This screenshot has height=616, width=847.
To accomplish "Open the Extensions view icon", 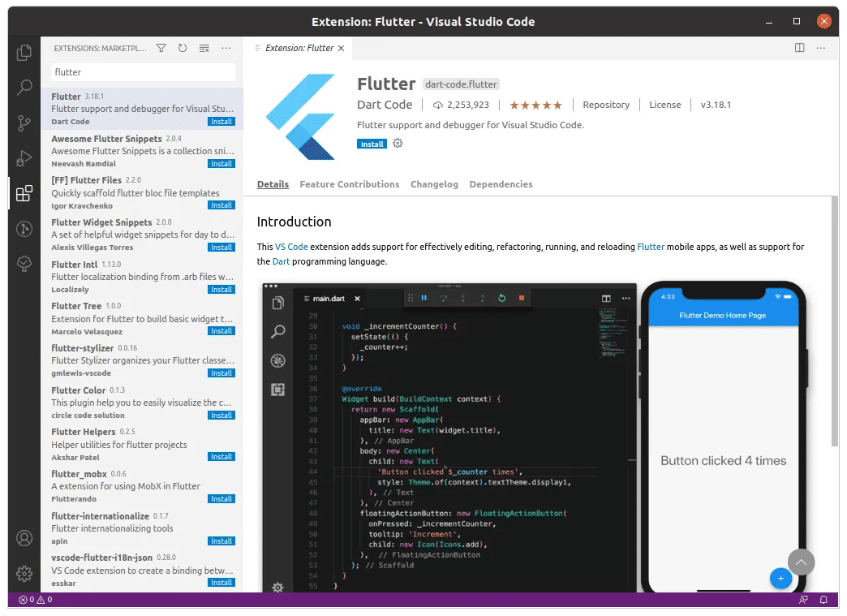I will coord(24,193).
